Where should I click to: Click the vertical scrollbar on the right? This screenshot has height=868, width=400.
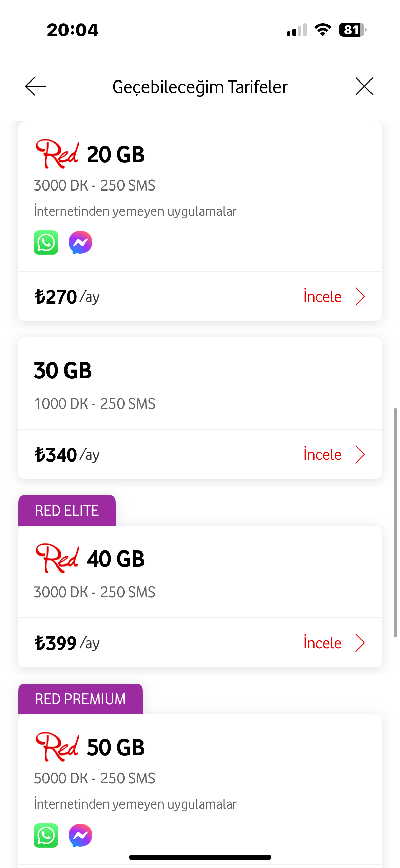[395, 523]
